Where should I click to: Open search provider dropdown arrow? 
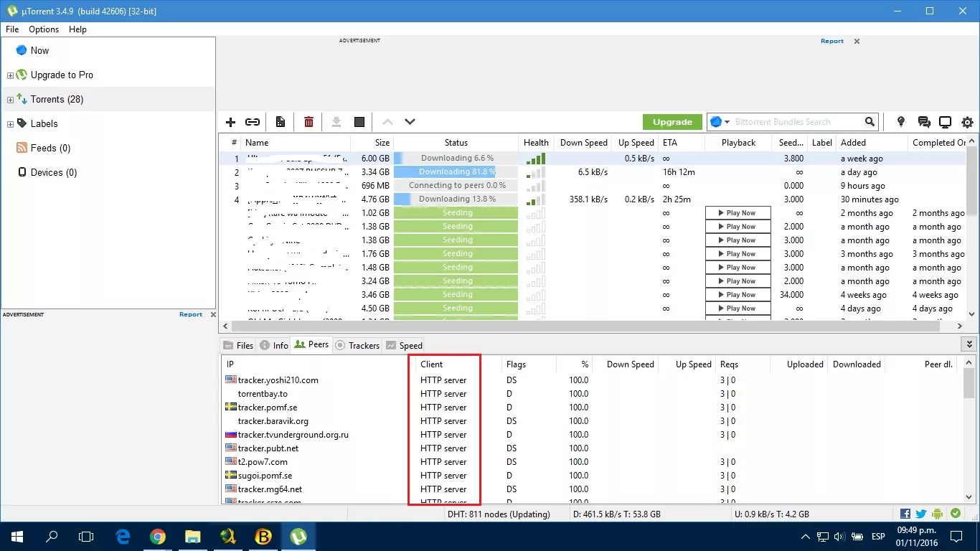tap(727, 123)
